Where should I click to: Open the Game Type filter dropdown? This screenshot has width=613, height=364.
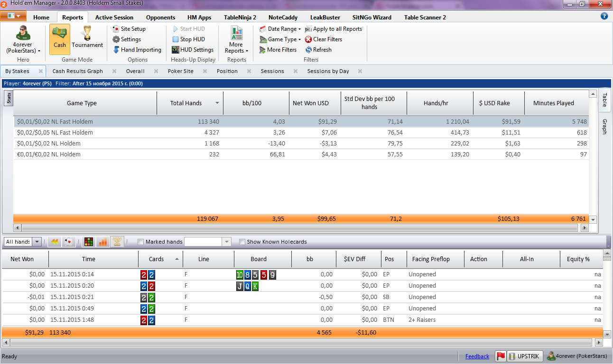click(x=280, y=39)
